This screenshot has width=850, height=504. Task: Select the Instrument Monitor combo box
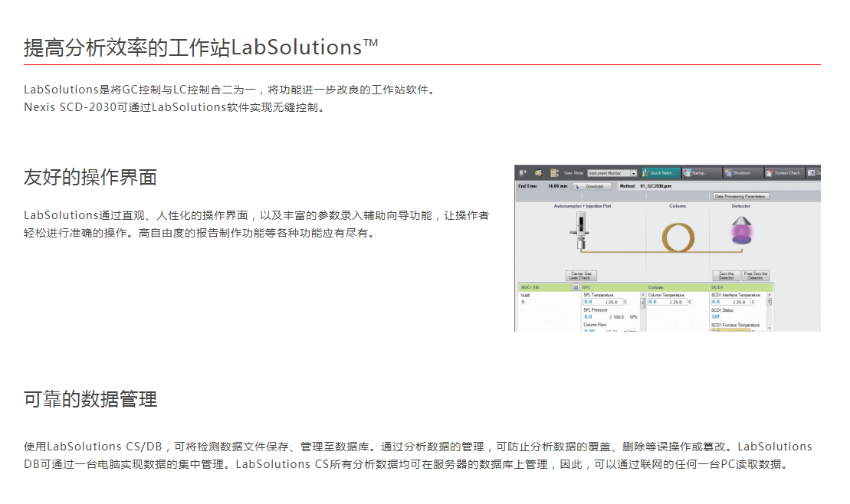(x=612, y=173)
